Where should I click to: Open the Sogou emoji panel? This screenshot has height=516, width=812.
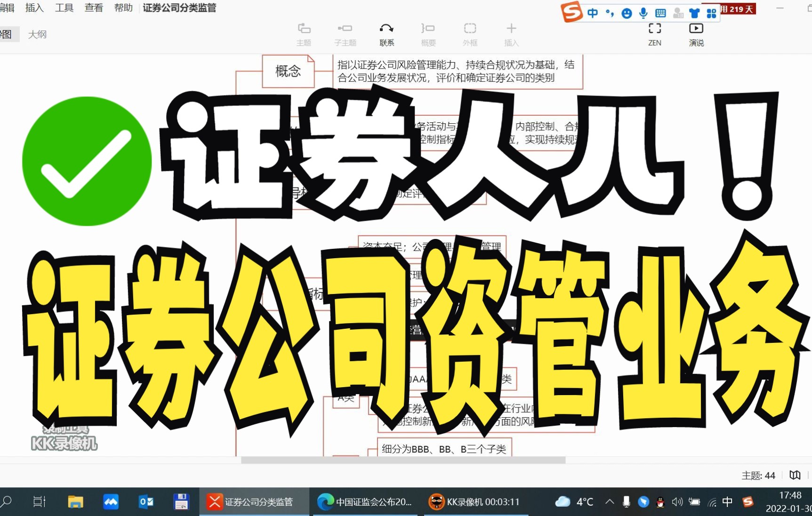(x=627, y=14)
